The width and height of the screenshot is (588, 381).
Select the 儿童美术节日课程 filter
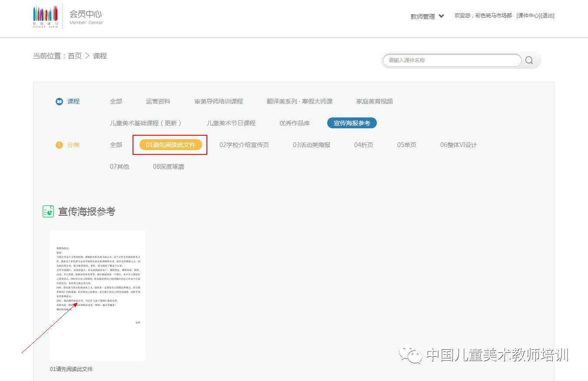[231, 123]
